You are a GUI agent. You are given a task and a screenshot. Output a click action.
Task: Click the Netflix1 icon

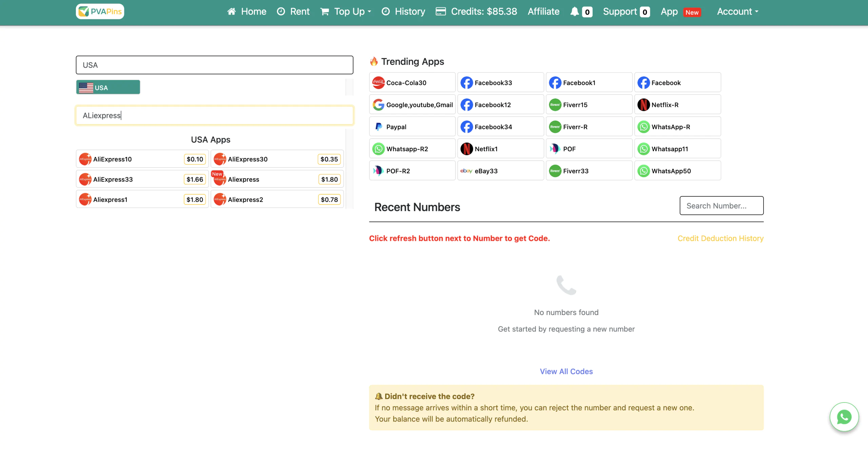pos(467,149)
